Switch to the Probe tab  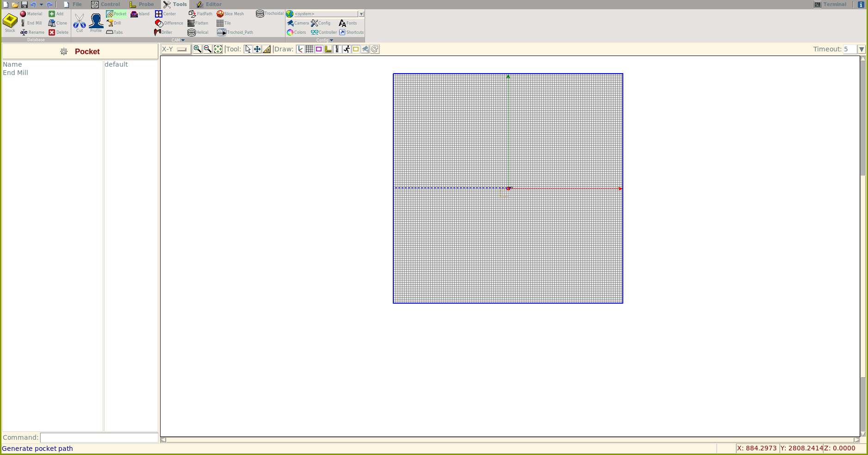[142, 5]
